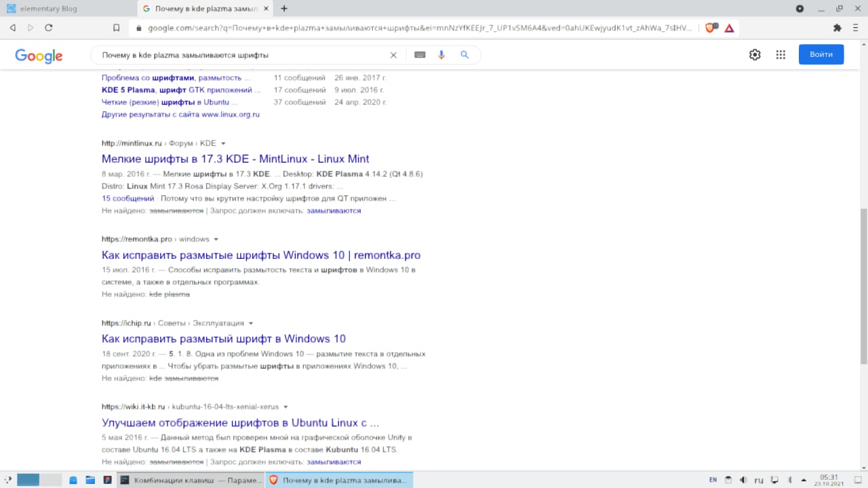Submit search with the magnifier icon
Viewport: 868px width, 488px height.
pyautogui.click(x=465, y=55)
